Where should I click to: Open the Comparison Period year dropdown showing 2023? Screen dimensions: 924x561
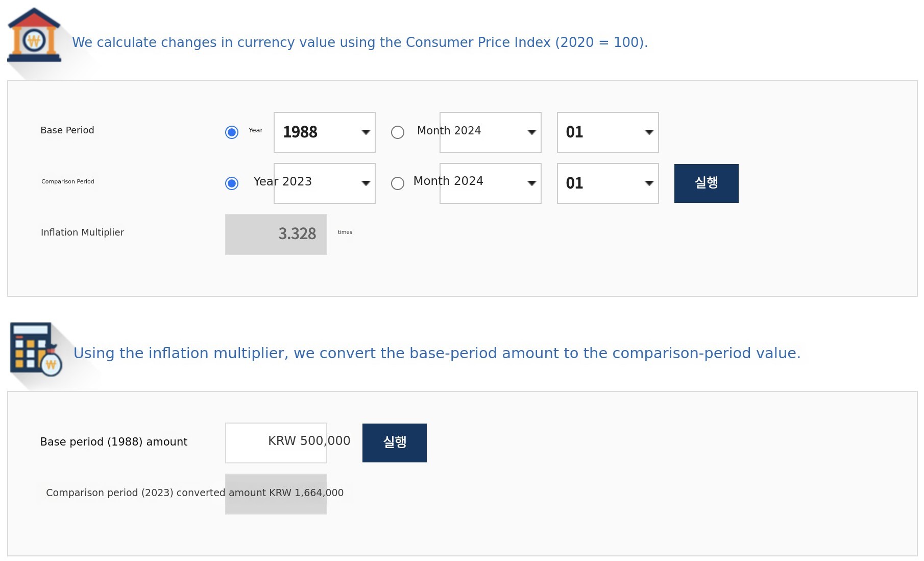[325, 183]
